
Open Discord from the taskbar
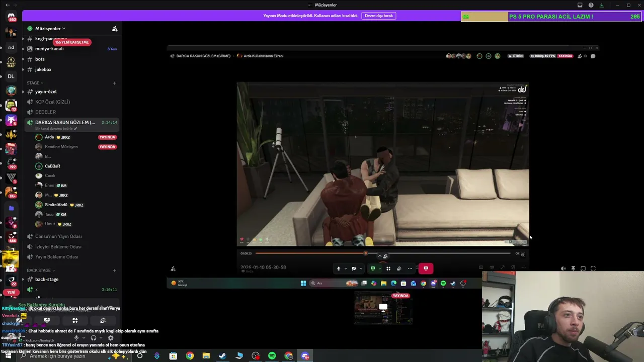[x=305, y=356]
